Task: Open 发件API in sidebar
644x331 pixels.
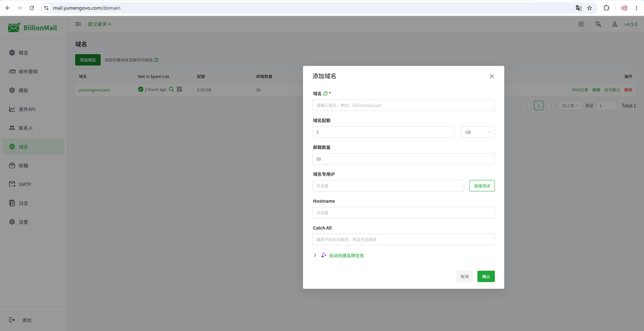Action: [34, 109]
